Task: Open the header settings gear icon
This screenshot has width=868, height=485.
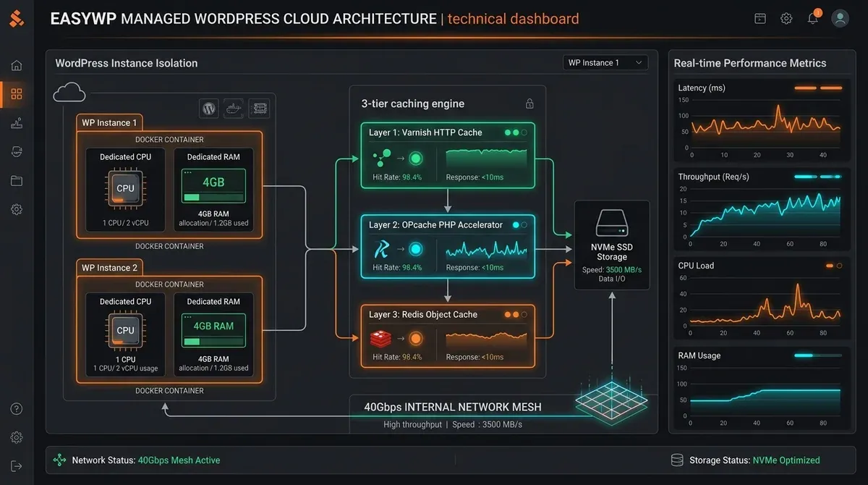Action: click(786, 19)
